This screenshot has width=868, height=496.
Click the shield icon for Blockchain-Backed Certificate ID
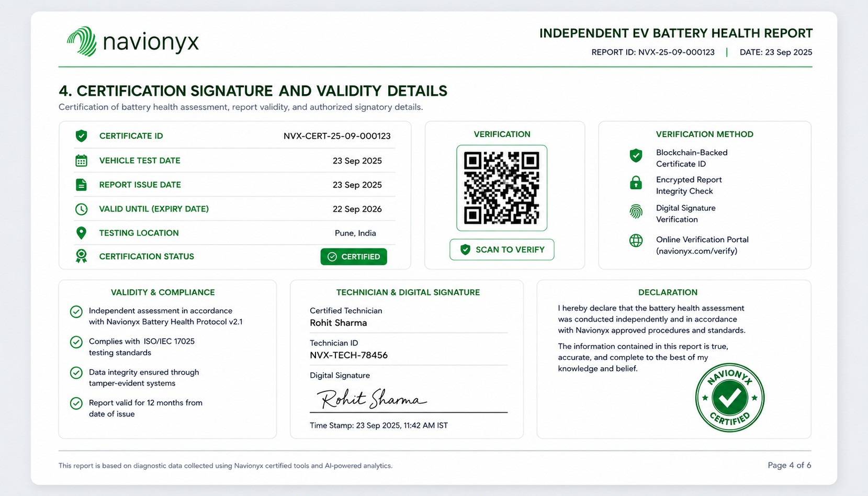636,155
